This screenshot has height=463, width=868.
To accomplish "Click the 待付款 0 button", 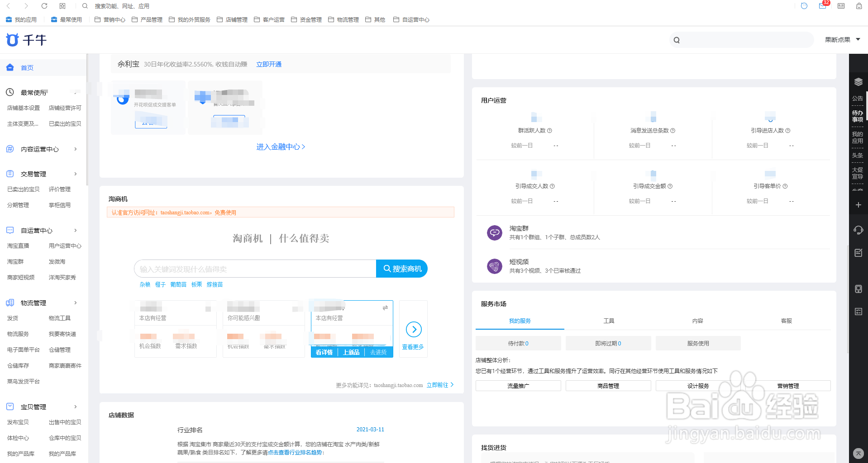I will tap(518, 343).
